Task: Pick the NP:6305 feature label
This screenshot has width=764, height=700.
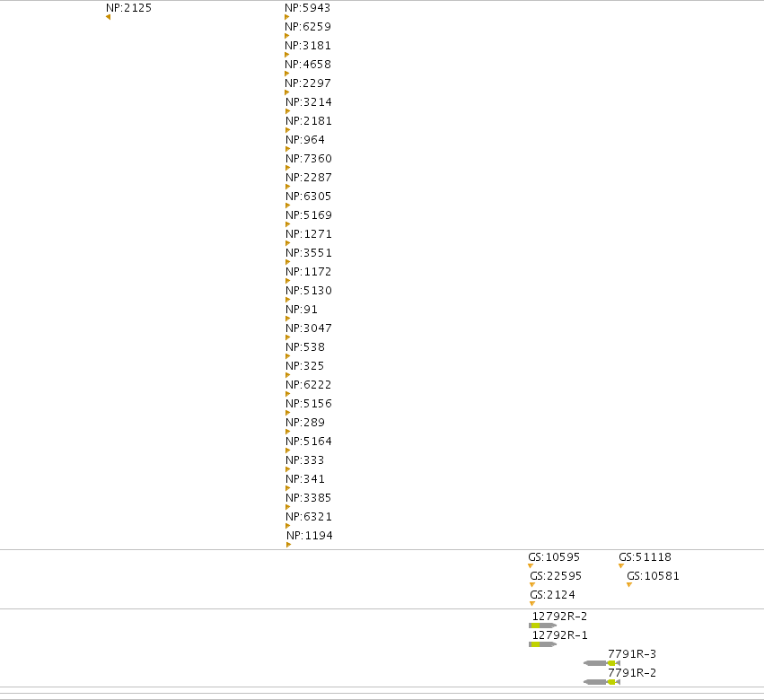Action: coord(309,197)
